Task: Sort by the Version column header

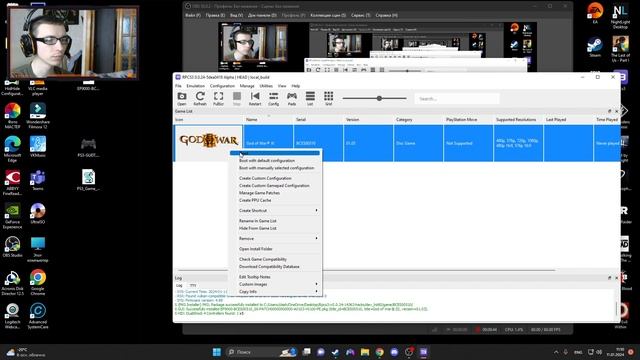Action: (369, 120)
